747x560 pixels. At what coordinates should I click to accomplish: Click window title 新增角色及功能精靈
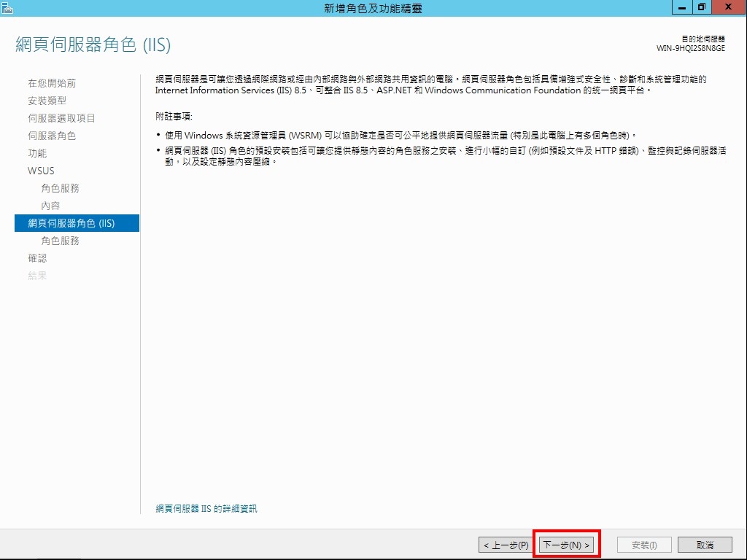click(373, 8)
